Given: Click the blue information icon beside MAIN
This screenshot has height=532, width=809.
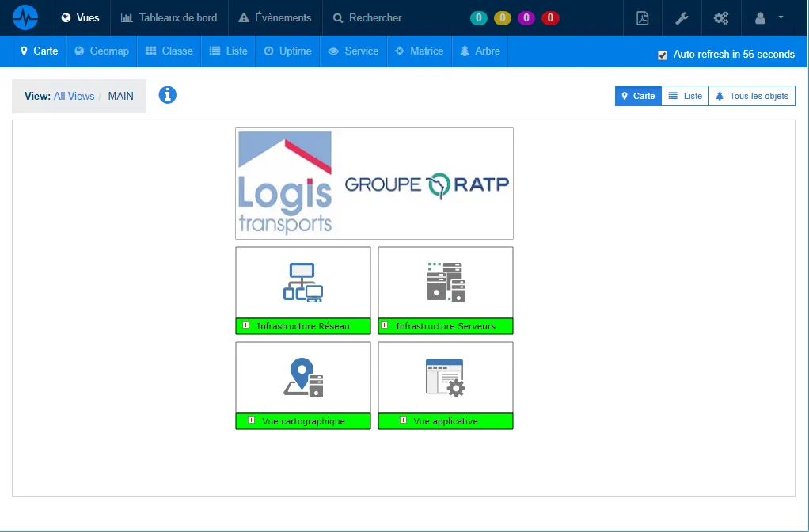Looking at the screenshot, I should 167,95.
